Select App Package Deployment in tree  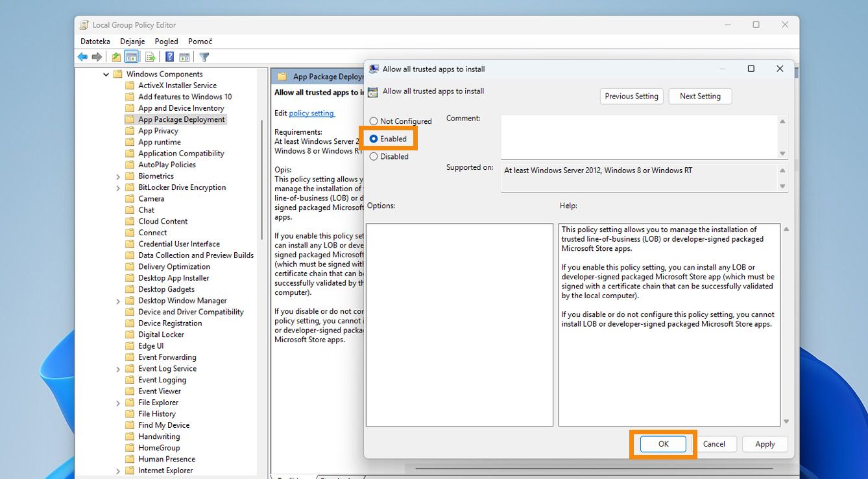(x=182, y=119)
